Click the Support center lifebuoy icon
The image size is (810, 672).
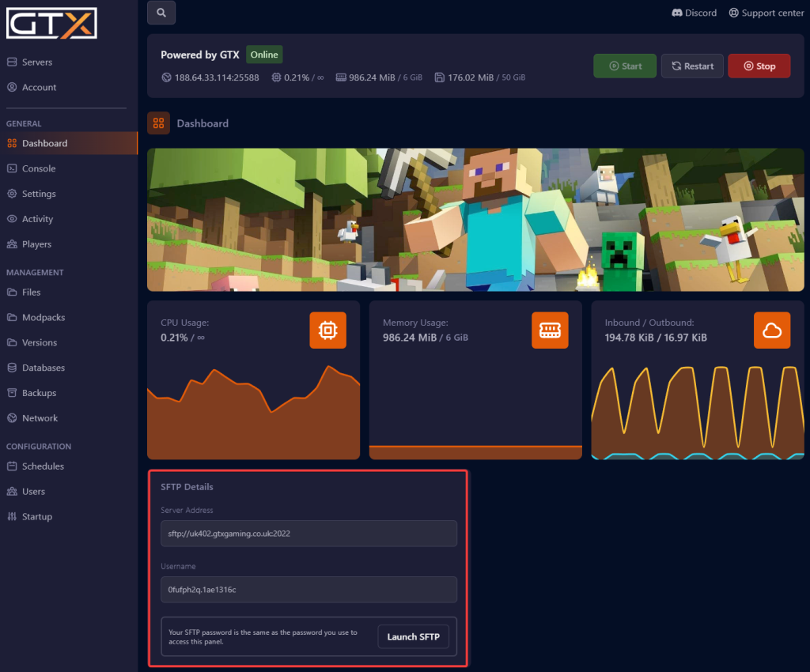[733, 13]
